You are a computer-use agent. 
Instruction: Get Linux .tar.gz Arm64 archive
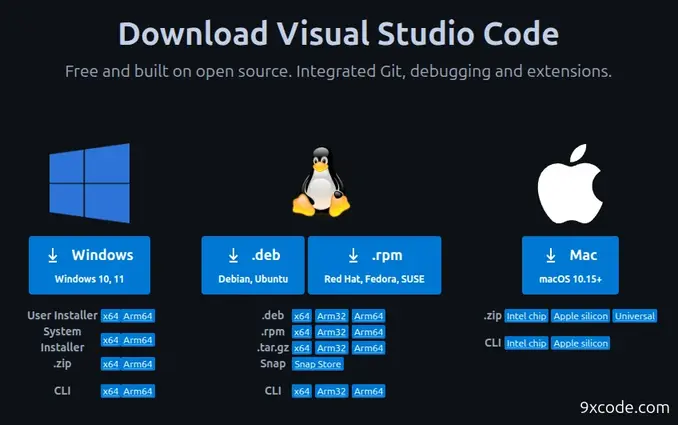click(x=368, y=348)
